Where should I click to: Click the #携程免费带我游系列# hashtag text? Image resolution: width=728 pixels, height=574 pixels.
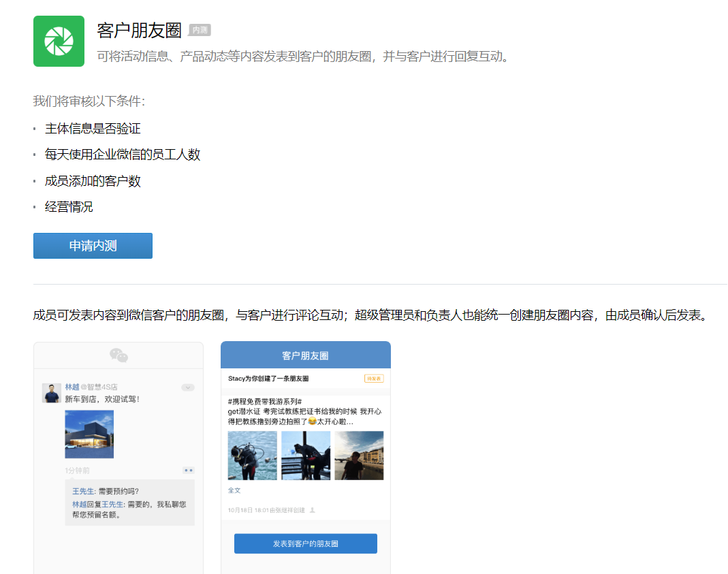pos(265,402)
